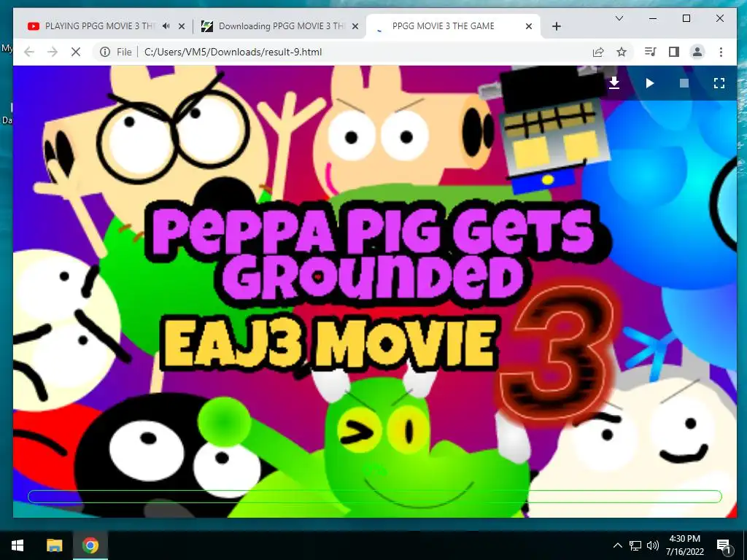Open File Explorer from the taskbar
Screen dimensions: 747x560
[x=54, y=545]
